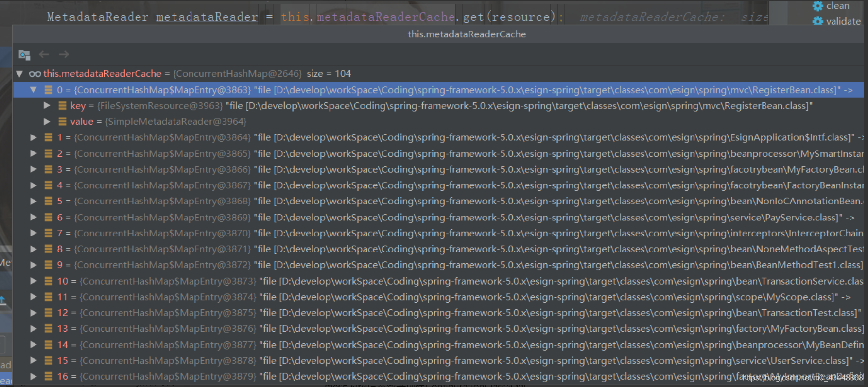Click 'metadataReader' variable in code line
Image resolution: width=868 pixels, height=387 pixels.
pyautogui.click(x=207, y=17)
